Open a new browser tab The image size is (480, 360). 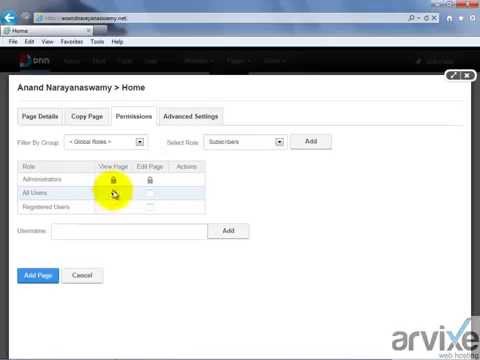coord(100,31)
